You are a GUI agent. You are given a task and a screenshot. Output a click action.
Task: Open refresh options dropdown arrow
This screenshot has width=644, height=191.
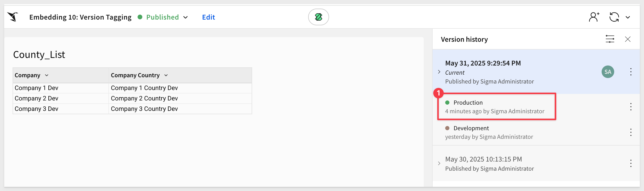point(628,17)
